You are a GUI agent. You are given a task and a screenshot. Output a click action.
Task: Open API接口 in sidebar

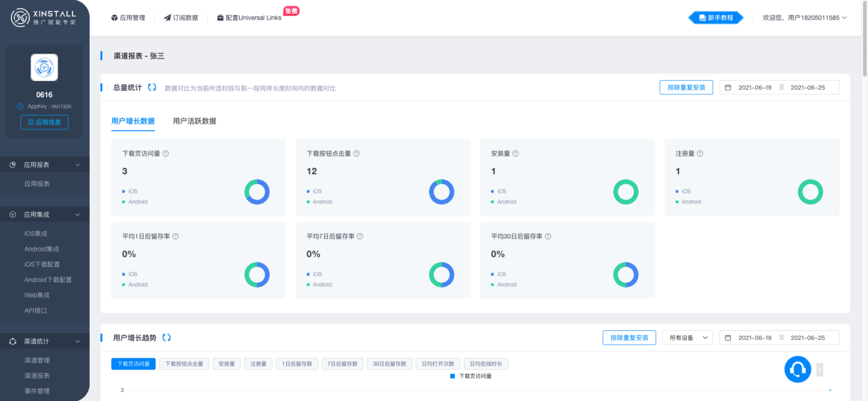pos(35,311)
